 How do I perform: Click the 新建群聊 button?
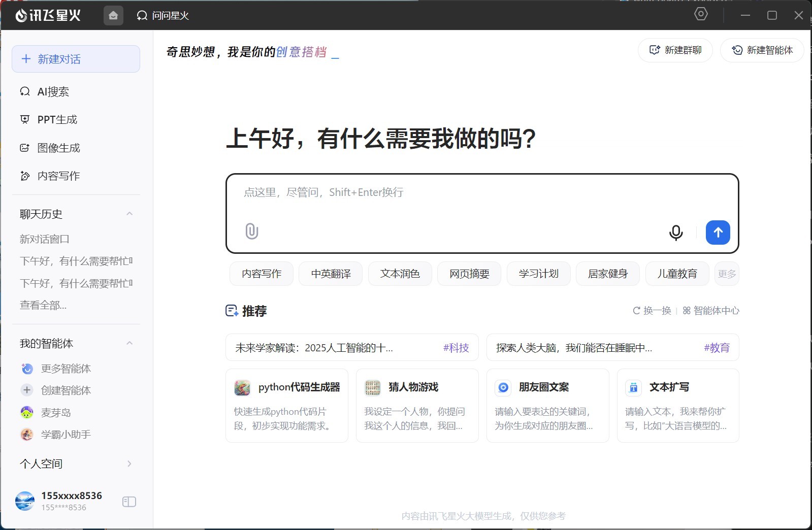675,50
